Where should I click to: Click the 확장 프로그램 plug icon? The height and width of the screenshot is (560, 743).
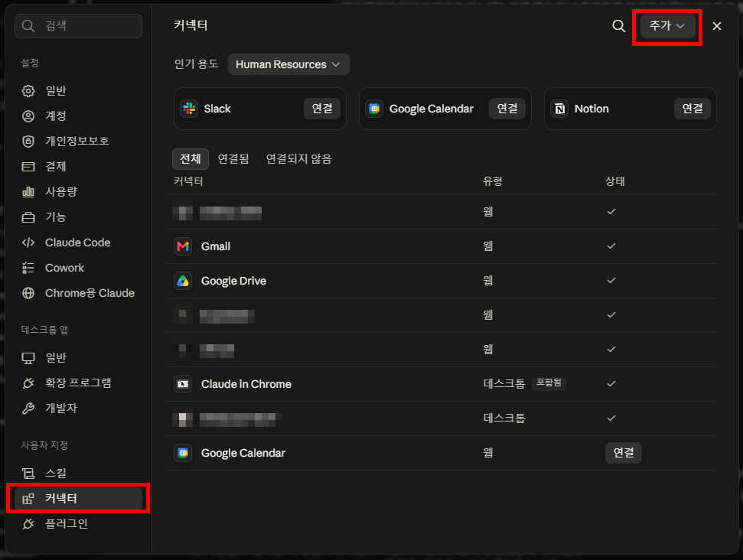pos(28,383)
